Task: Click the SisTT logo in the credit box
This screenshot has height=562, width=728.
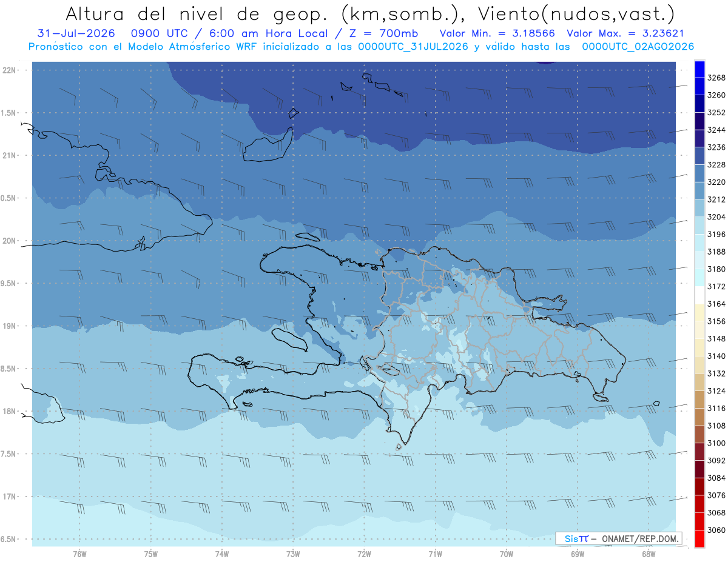Action: click(576, 538)
